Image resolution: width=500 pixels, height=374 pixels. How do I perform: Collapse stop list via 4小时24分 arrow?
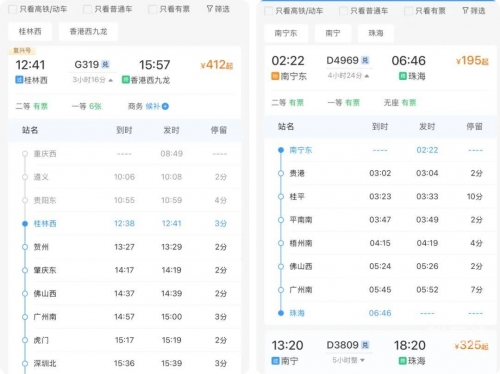(367, 76)
